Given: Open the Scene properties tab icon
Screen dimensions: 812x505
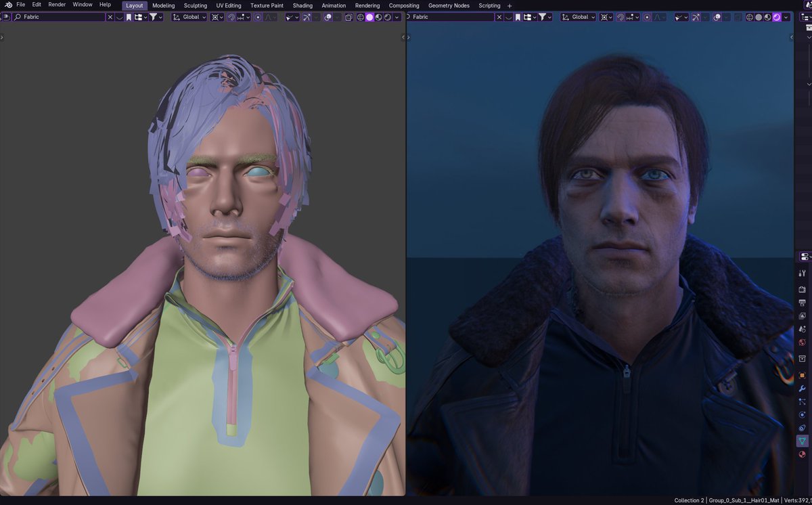Looking at the screenshot, I should tap(802, 329).
